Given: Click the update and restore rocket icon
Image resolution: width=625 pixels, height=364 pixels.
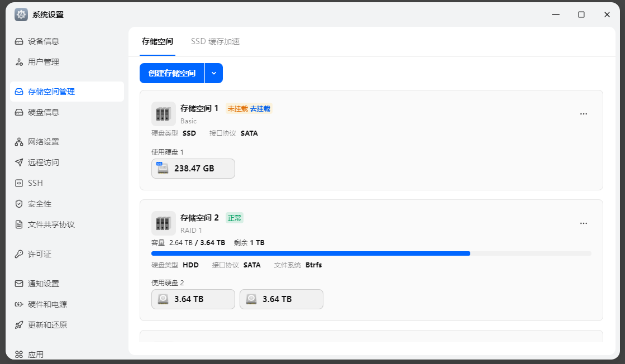Looking at the screenshot, I should [x=19, y=325].
